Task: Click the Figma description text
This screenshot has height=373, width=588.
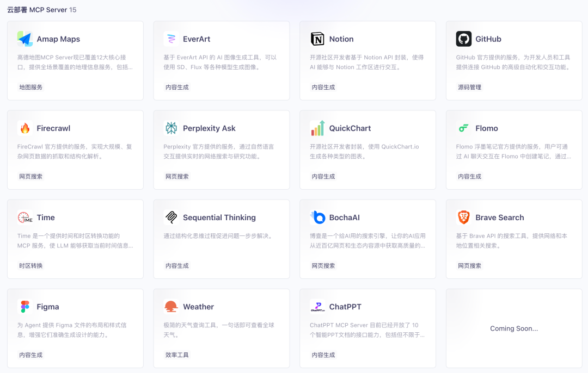Action: pos(72,330)
